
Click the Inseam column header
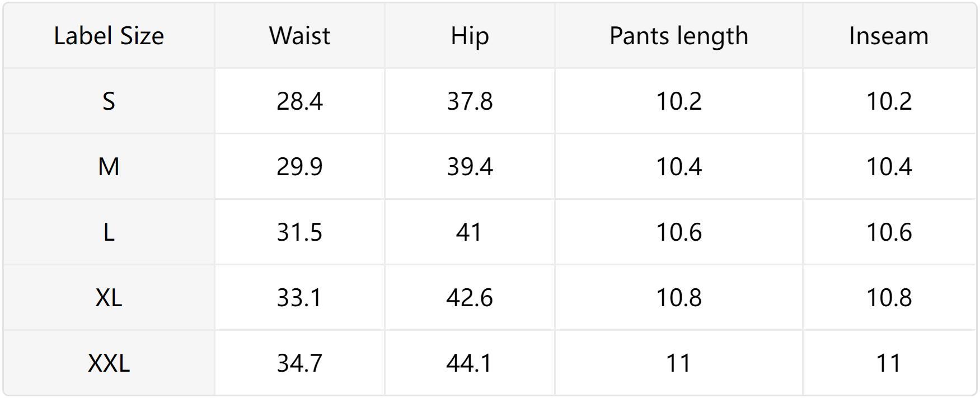pyautogui.click(x=889, y=36)
